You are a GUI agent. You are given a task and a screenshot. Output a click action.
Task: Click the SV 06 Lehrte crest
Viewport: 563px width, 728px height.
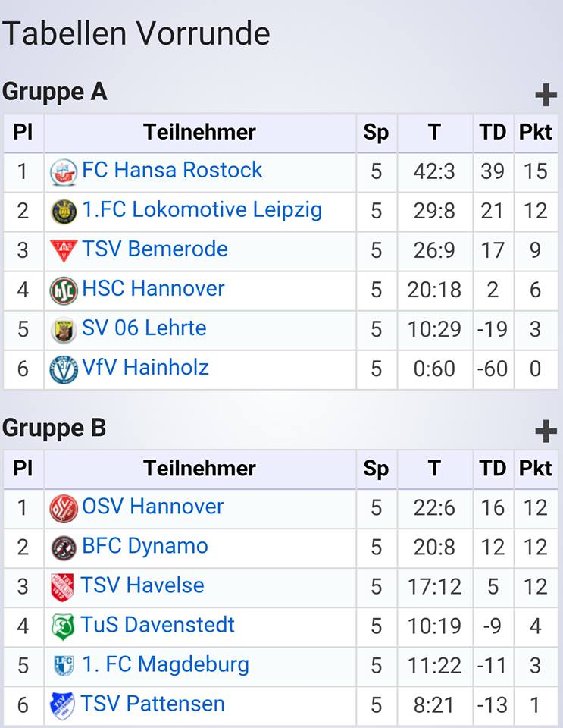(64, 330)
